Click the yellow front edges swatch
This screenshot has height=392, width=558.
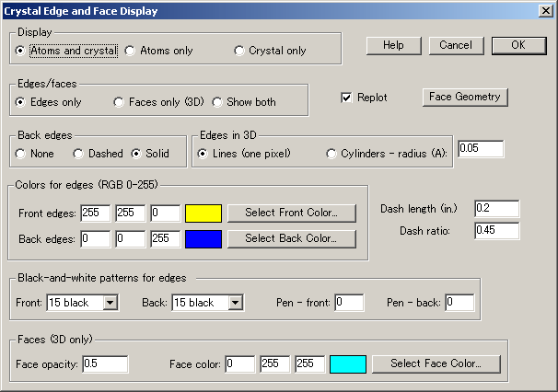click(203, 213)
